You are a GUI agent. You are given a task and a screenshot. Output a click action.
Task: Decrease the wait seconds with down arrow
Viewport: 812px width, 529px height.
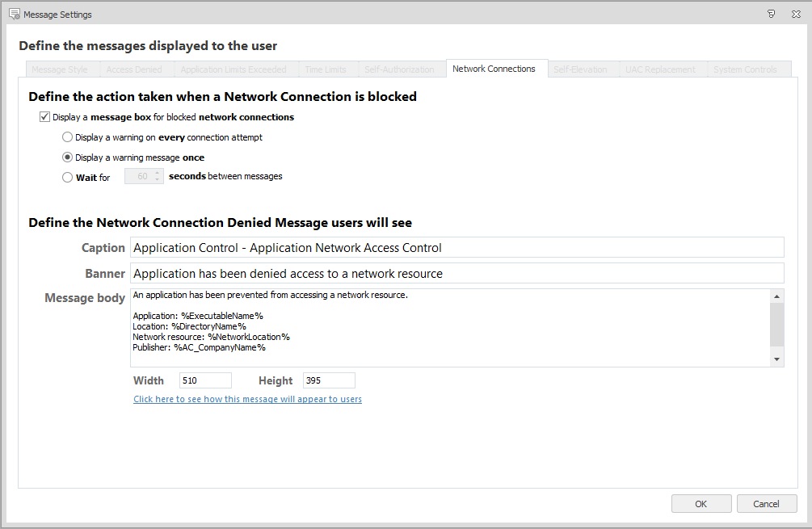click(158, 180)
